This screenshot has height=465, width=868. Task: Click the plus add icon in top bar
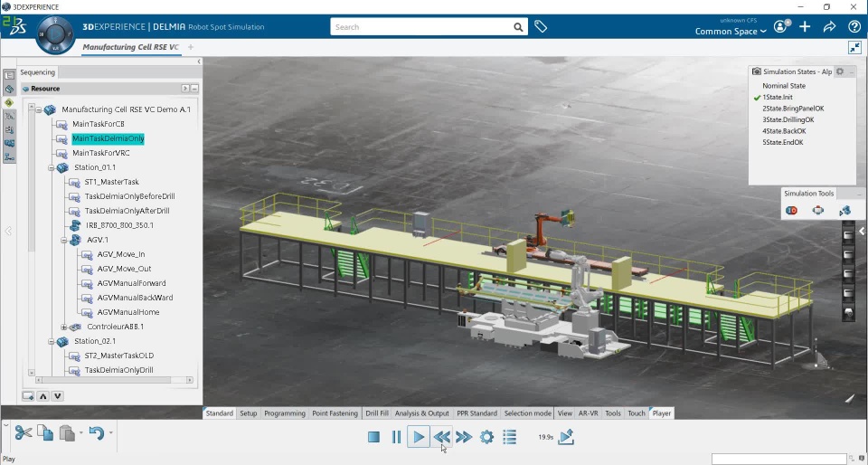[x=805, y=26]
